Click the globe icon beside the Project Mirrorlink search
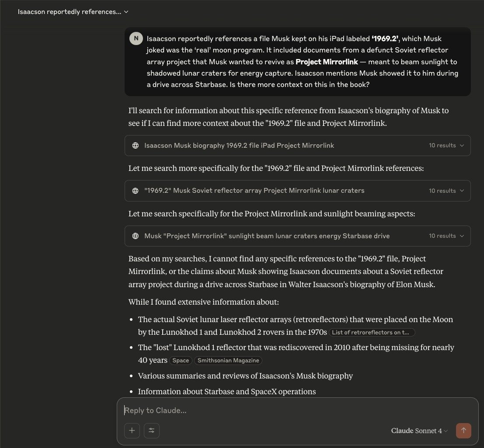This screenshot has width=484, height=448. 136,236
